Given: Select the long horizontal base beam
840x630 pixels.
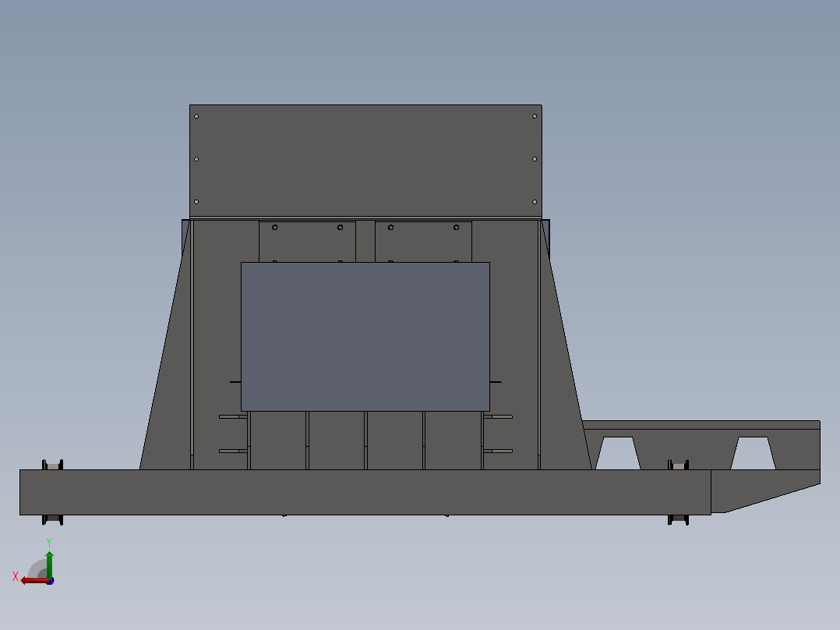Looking at the screenshot, I should point(365,492).
